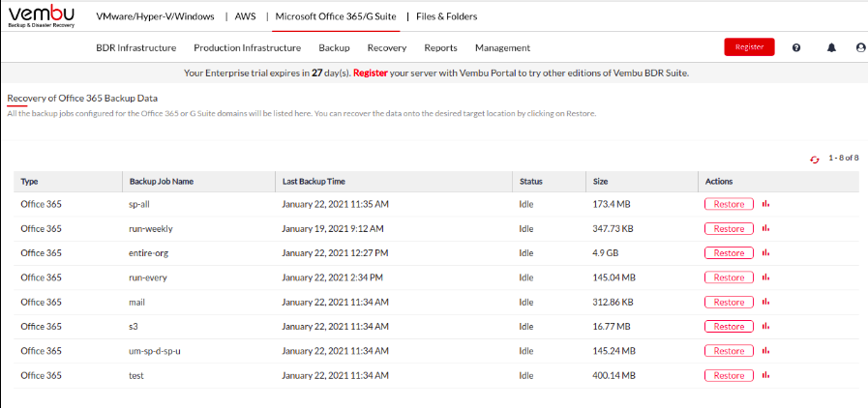Restore the entire-org backup job
Image resolution: width=868 pixels, height=408 pixels.
pyautogui.click(x=729, y=252)
